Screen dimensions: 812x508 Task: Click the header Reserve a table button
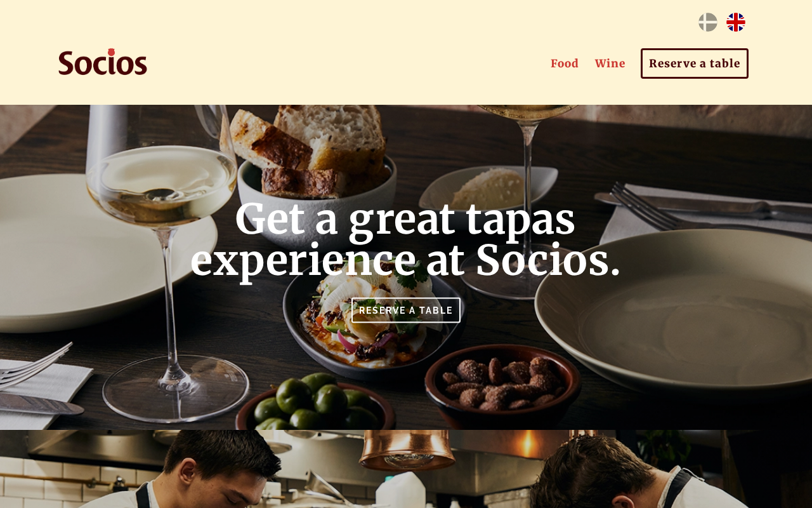click(695, 63)
